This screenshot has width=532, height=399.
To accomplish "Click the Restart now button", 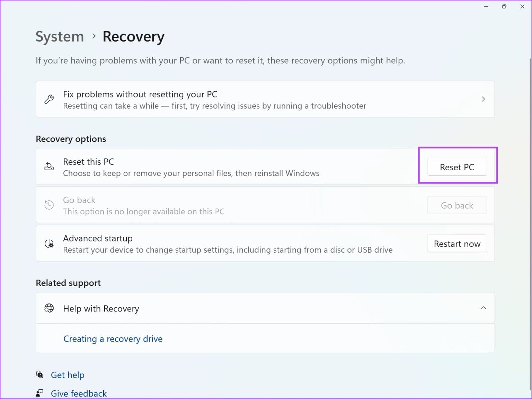I will point(457,243).
